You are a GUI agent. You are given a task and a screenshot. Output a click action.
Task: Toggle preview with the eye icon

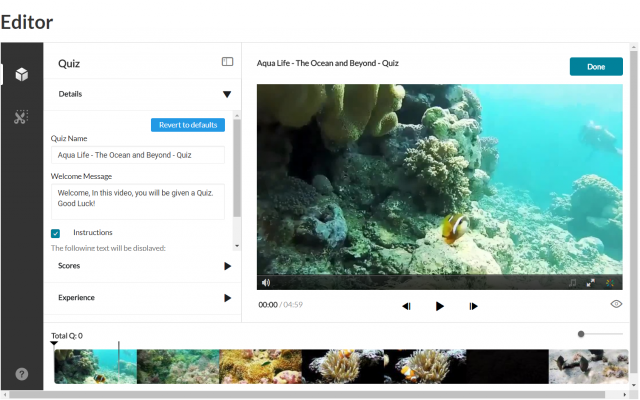click(616, 304)
